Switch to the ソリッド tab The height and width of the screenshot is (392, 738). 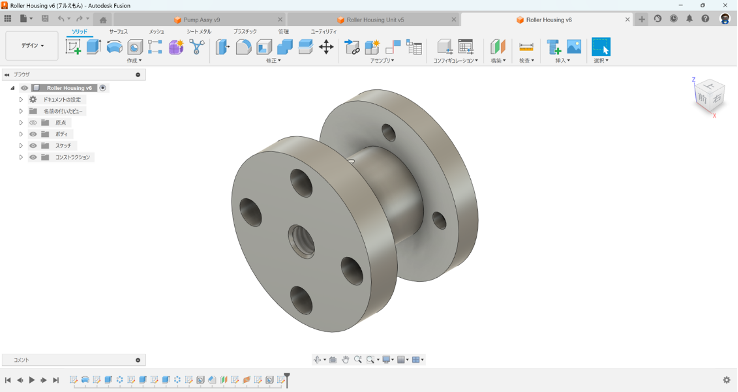coord(80,32)
